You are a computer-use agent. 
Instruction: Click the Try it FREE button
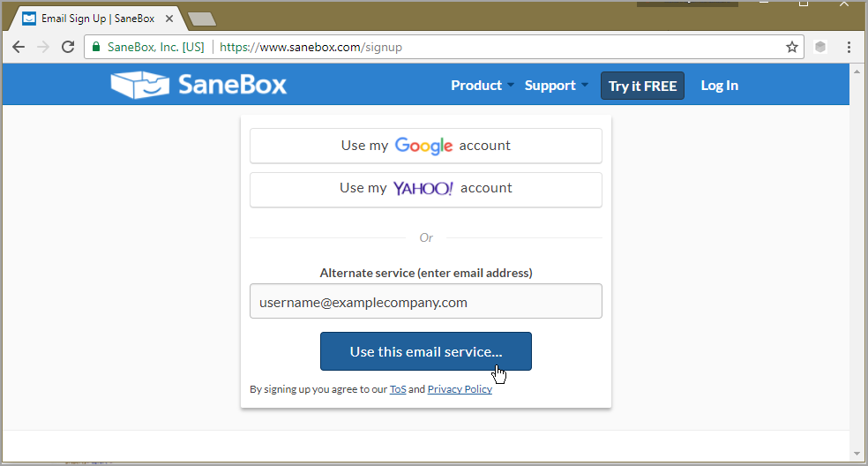643,86
